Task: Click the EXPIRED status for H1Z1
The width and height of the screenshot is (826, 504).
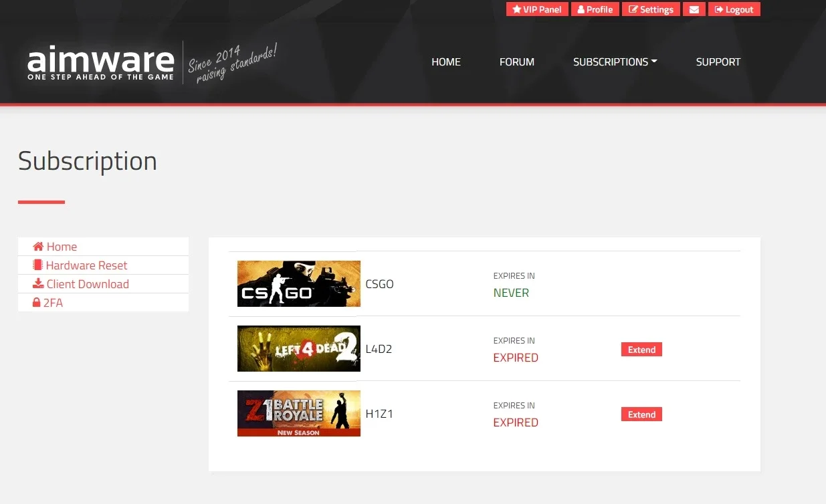Action: pos(516,422)
